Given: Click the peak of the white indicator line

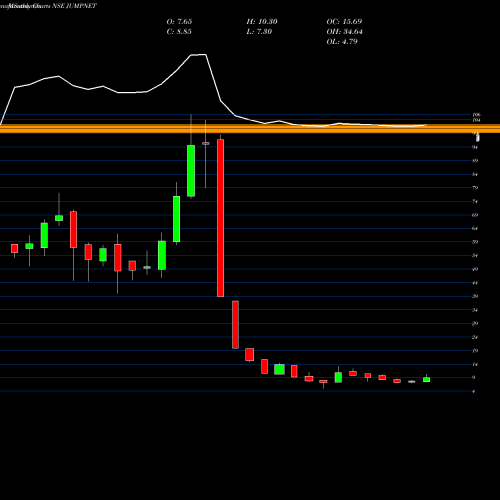Looking at the screenshot, I should pos(199,55).
